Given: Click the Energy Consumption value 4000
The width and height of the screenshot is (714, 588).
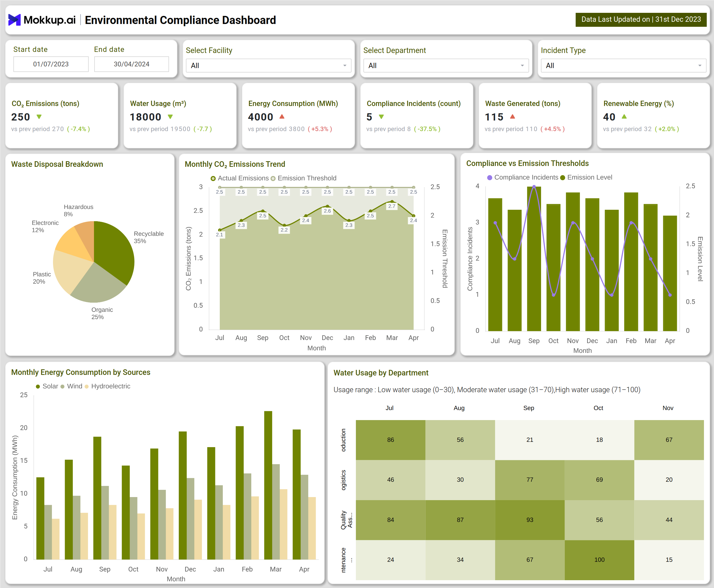Looking at the screenshot, I should [x=260, y=117].
